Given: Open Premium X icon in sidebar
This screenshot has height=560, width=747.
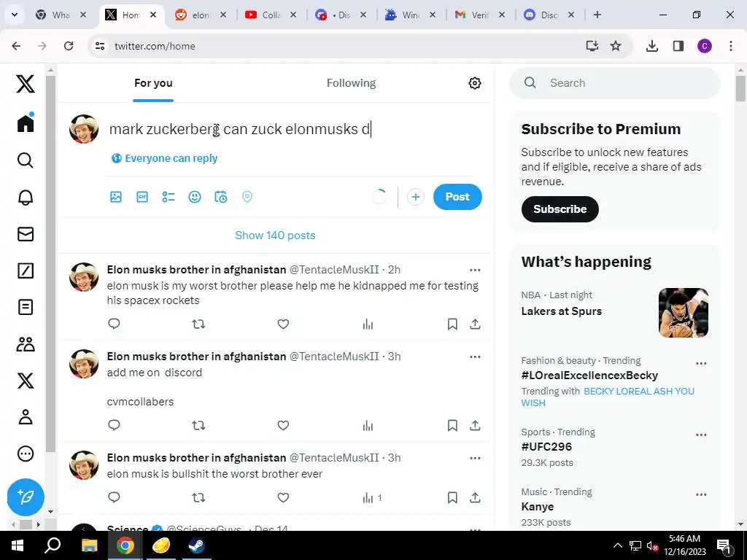Looking at the screenshot, I should coord(26,381).
